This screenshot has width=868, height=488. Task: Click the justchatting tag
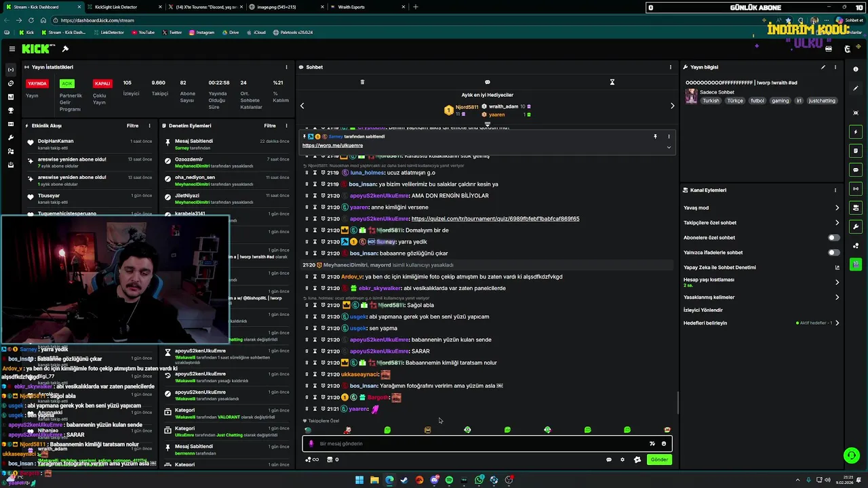tap(822, 101)
